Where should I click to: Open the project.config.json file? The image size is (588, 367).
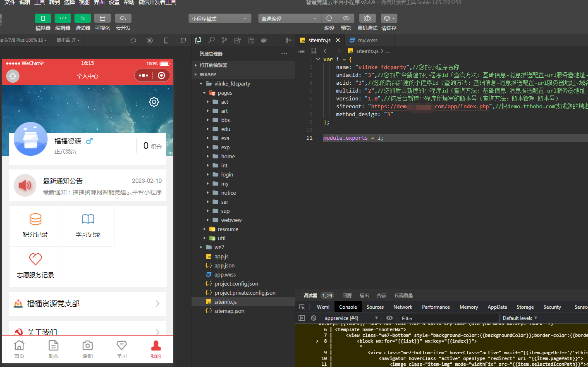pos(243,284)
